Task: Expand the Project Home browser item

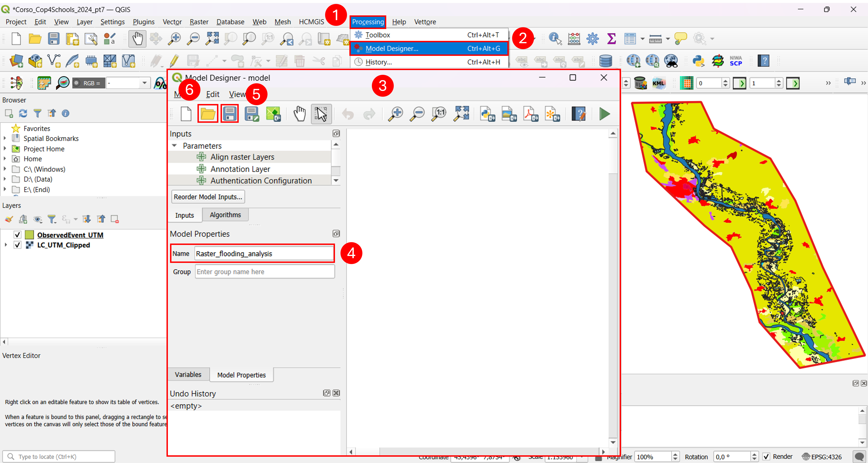Action: tap(5, 148)
